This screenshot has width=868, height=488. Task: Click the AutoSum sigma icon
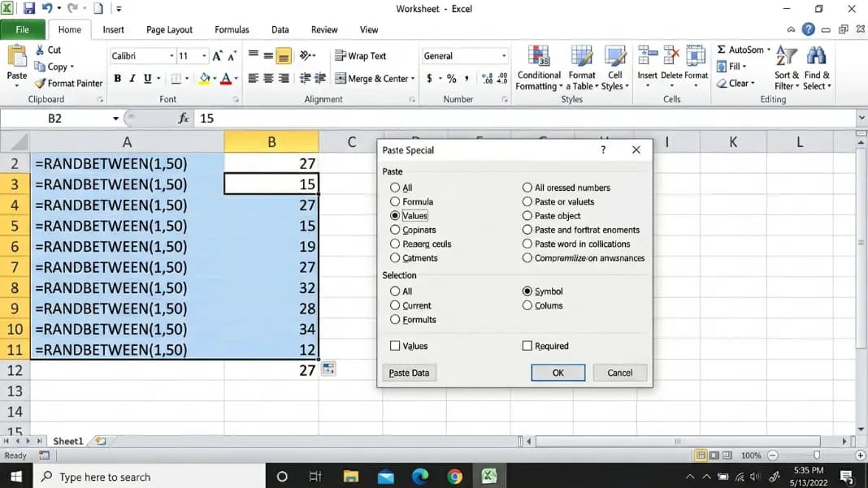point(722,50)
